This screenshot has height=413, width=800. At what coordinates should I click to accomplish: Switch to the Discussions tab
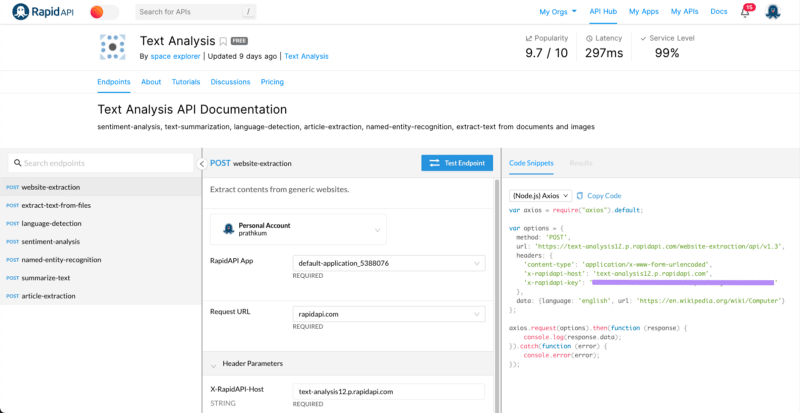[231, 82]
